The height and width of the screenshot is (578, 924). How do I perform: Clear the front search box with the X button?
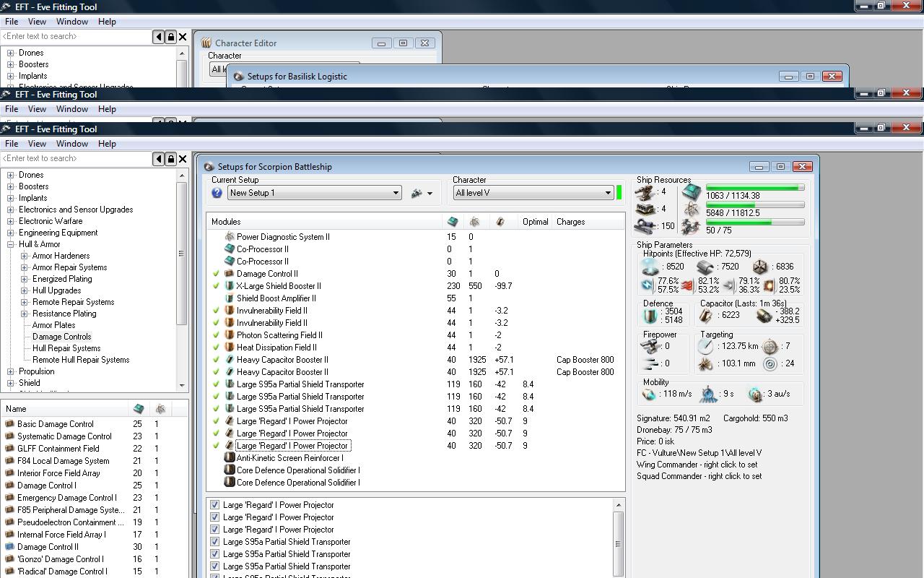pos(183,158)
